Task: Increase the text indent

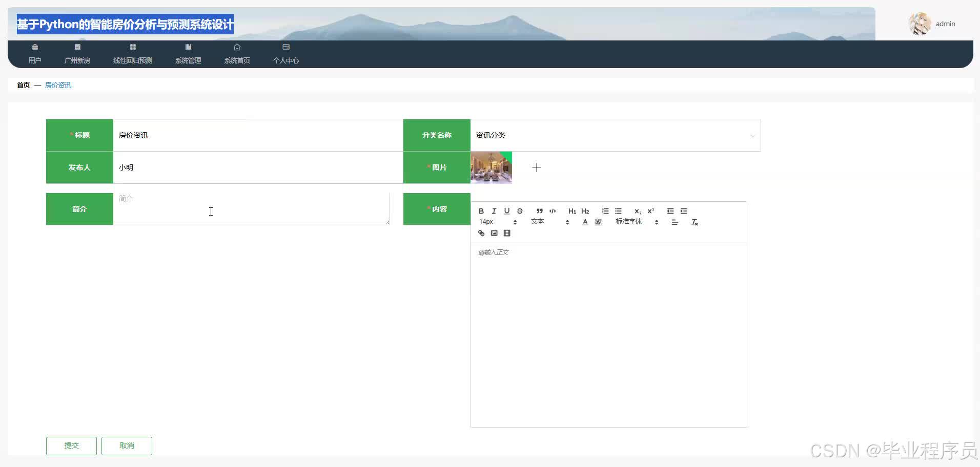Action: [684, 211]
